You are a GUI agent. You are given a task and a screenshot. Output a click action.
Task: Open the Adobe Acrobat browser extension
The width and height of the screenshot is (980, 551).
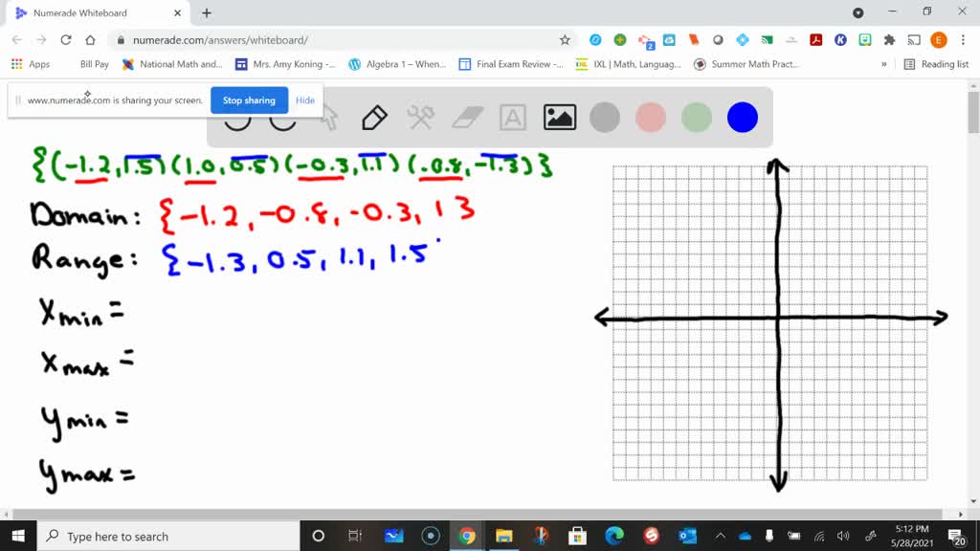815,40
